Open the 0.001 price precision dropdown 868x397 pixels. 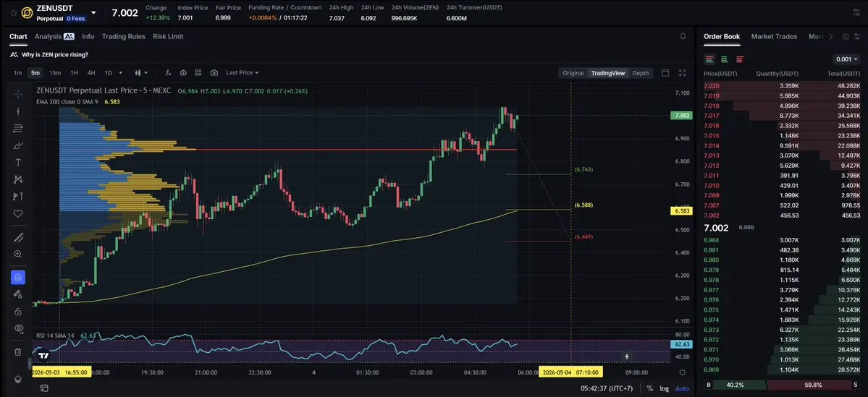coord(847,59)
